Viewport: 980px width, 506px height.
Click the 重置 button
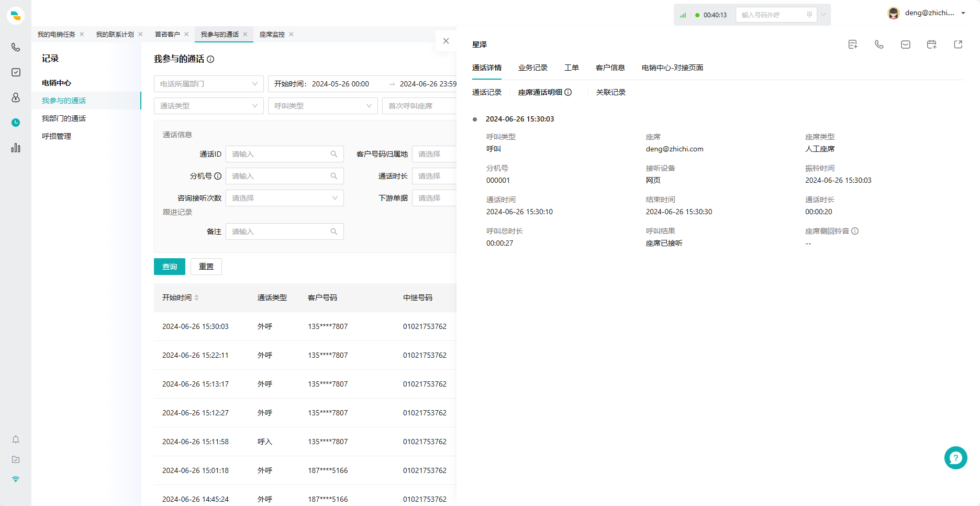click(x=206, y=267)
